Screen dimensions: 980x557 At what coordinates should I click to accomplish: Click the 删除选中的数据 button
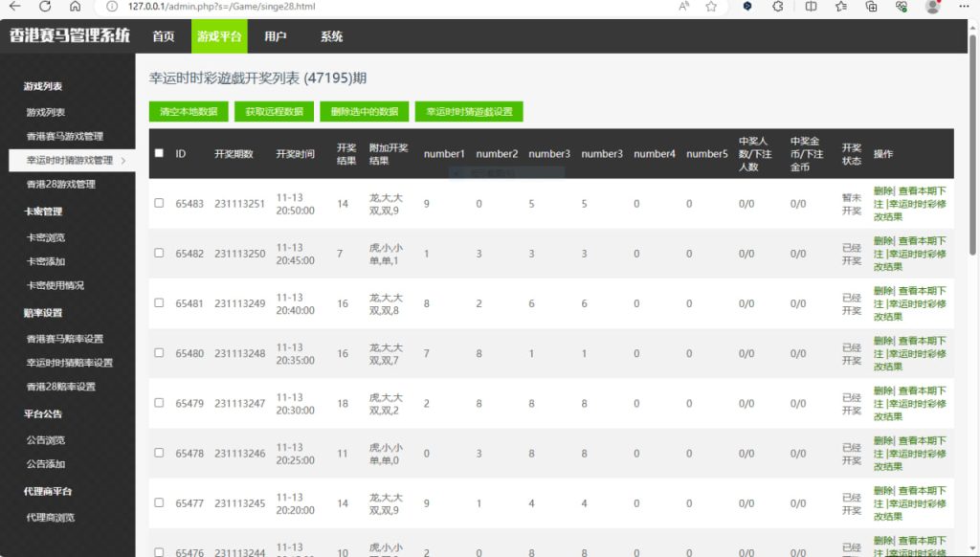pos(365,111)
